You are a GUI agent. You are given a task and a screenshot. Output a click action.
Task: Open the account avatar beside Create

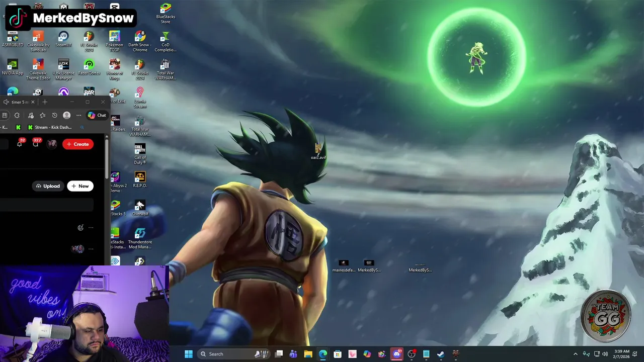pos(52,144)
